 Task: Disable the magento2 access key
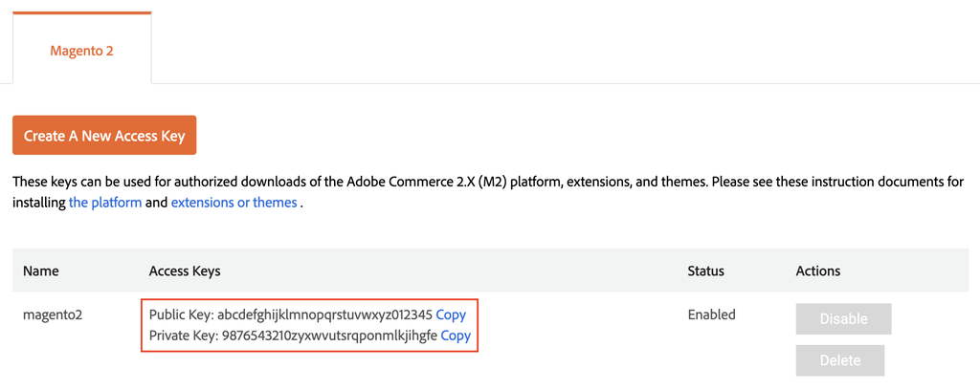tap(843, 319)
